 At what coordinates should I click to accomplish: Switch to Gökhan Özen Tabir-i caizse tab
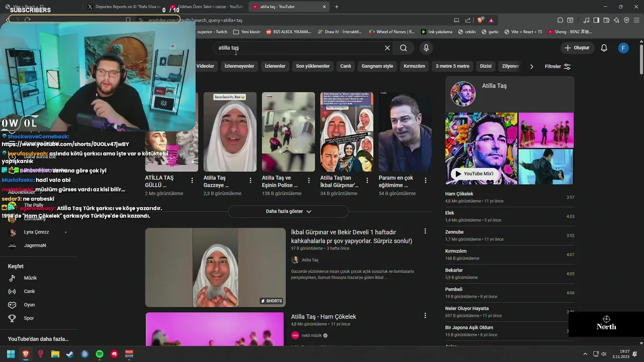point(207,7)
